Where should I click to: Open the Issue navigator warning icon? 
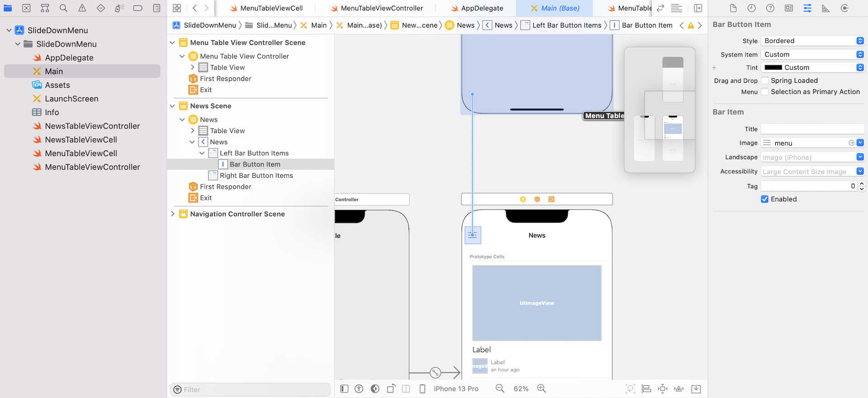pyautogui.click(x=82, y=8)
